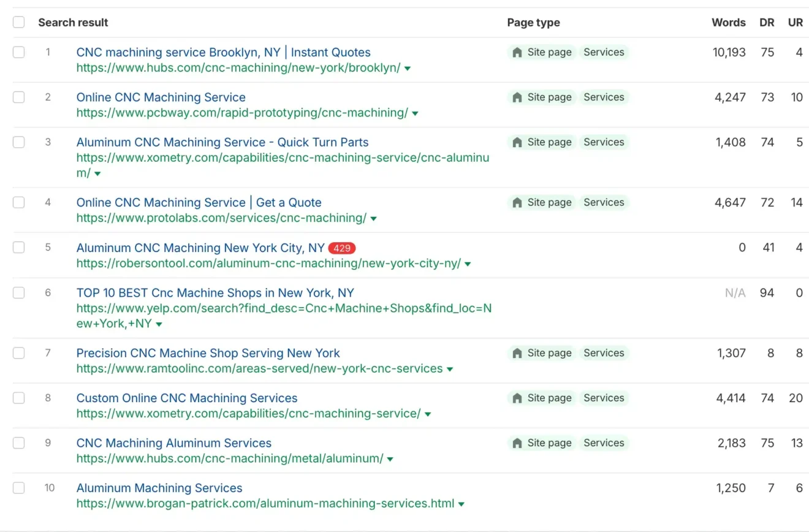Click DR value 94 in Yelp row
The width and height of the screenshot is (809, 532).
pos(767,293)
